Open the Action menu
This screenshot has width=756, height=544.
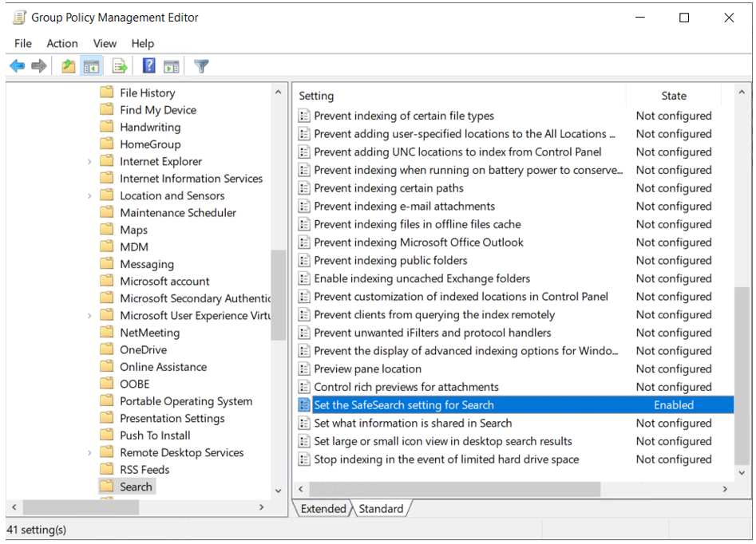click(x=62, y=43)
